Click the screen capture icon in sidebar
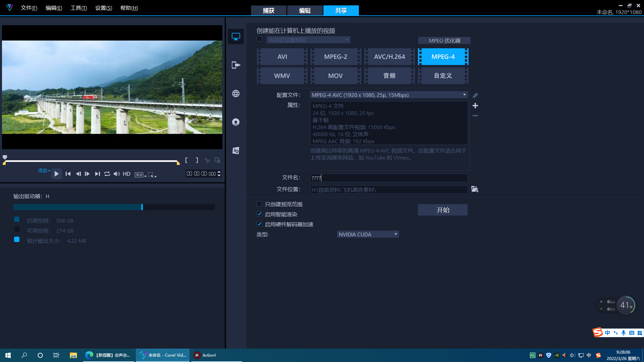The image size is (644, 362). [x=235, y=36]
